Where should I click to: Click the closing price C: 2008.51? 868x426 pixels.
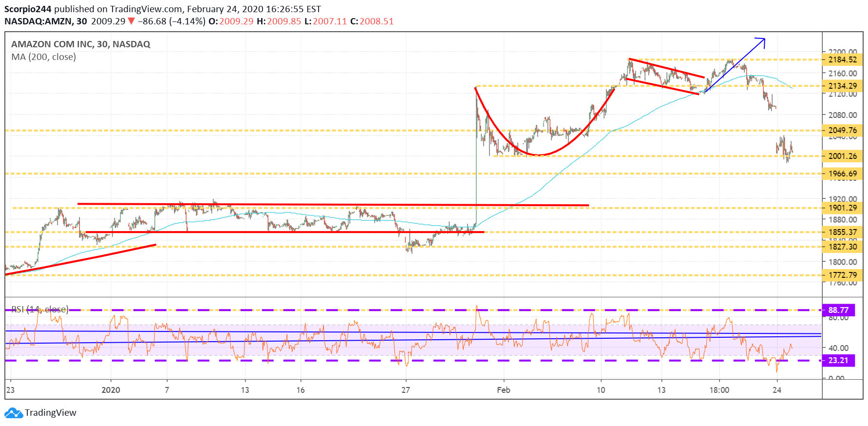pos(372,21)
